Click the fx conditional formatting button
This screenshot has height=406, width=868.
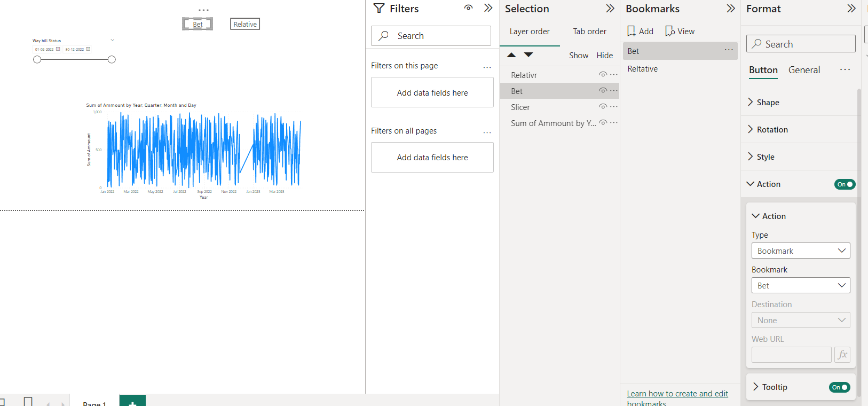click(x=842, y=355)
